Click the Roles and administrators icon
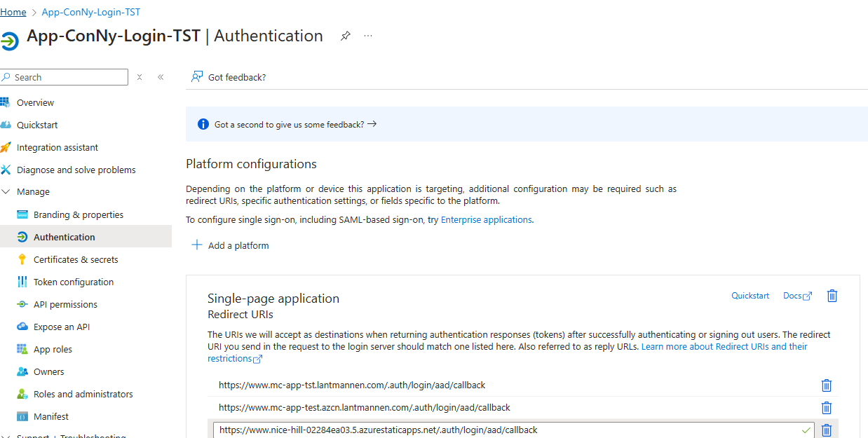 22,394
